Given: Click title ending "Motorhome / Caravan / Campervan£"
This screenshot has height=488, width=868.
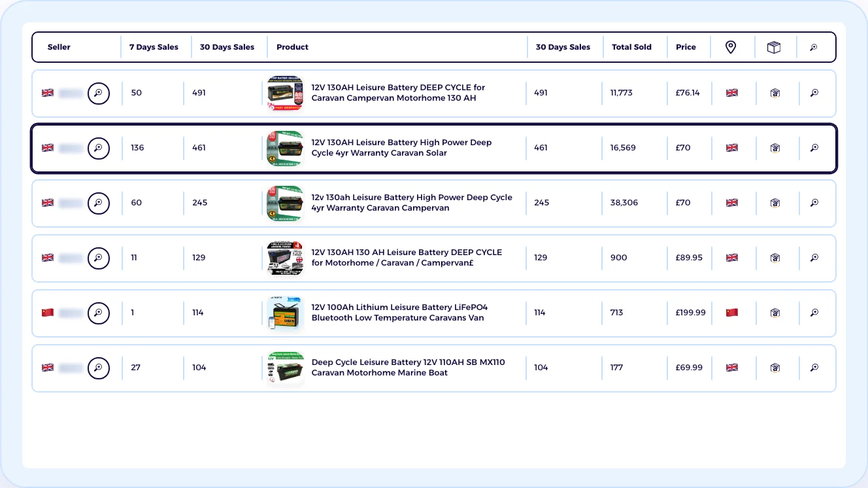Looking at the screenshot, I should 407,258.
